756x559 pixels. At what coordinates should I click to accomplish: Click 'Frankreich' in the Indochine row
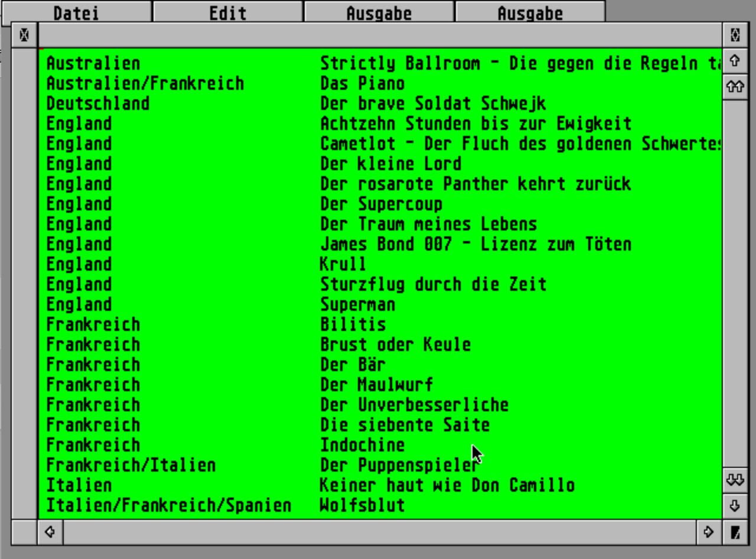pos(93,445)
